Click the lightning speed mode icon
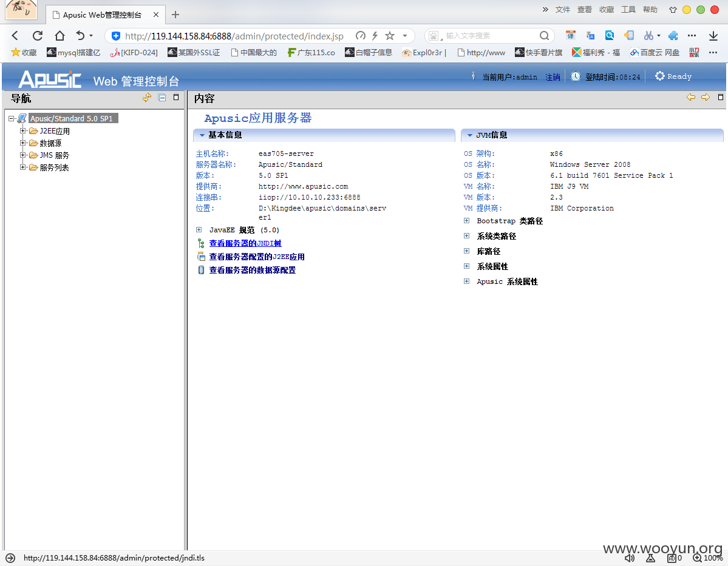Image resolution: width=728 pixels, height=566 pixels. tap(375, 36)
